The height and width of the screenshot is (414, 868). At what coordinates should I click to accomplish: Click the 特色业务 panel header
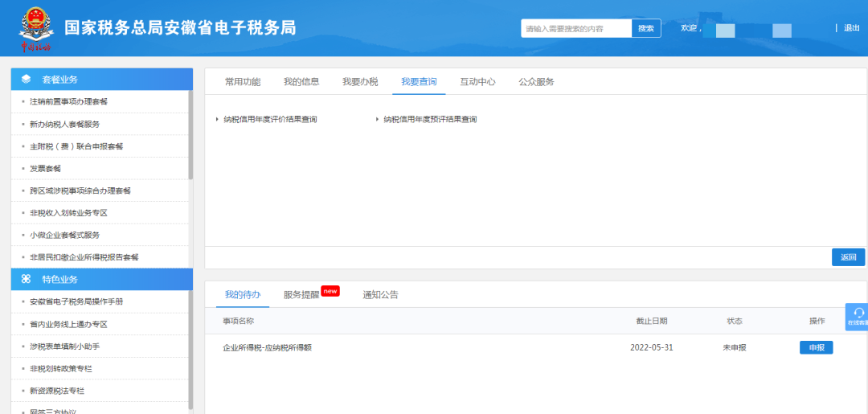click(102, 279)
